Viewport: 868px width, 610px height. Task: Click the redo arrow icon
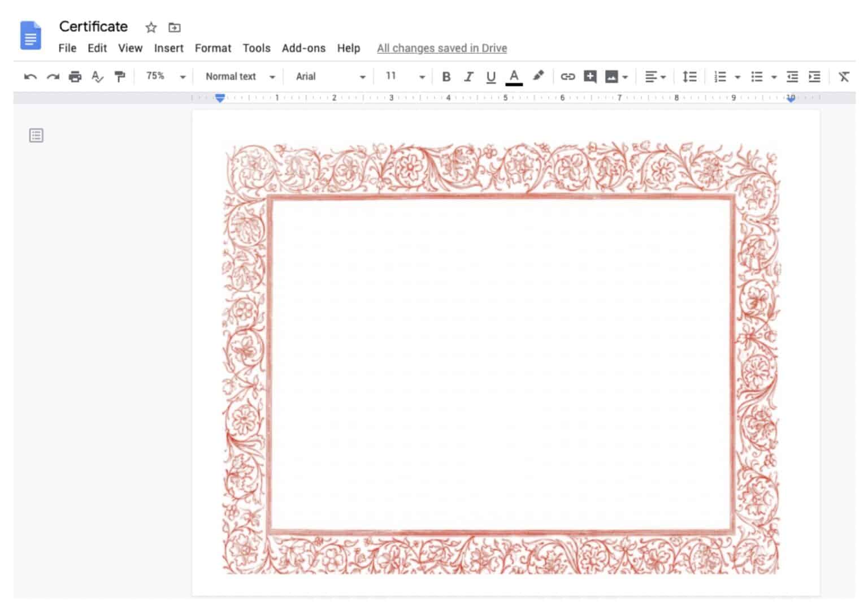[53, 77]
